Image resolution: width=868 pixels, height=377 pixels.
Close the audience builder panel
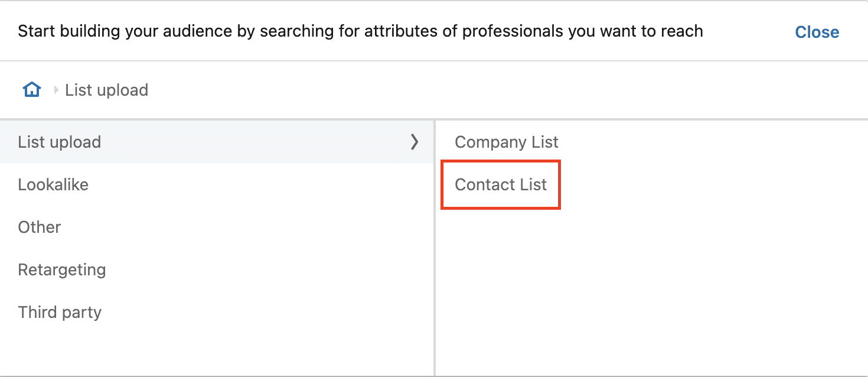coord(817,32)
